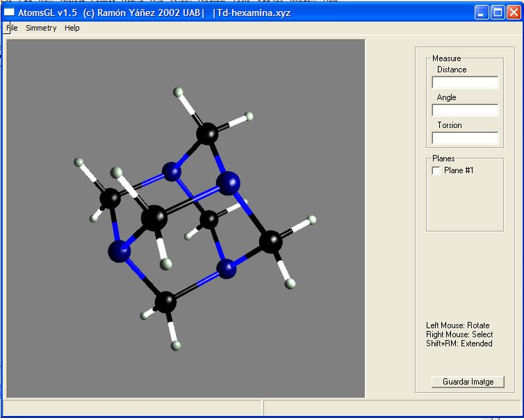Select the bottommost black carbon atom

[x=165, y=302]
